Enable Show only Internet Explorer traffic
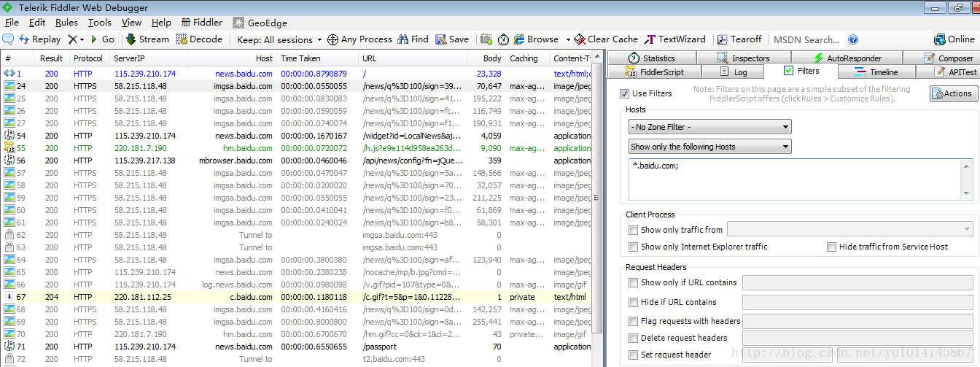 tap(633, 247)
